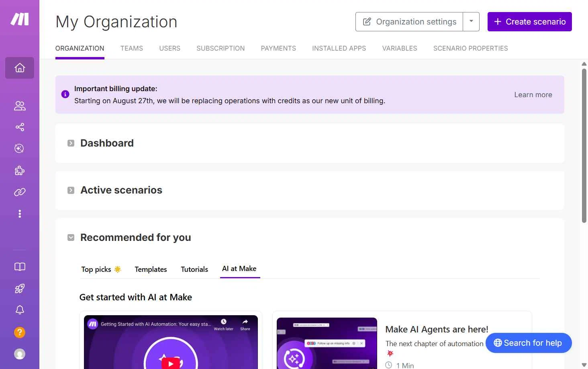Switch to the TEAMS tab
588x369 pixels.
pyautogui.click(x=132, y=48)
